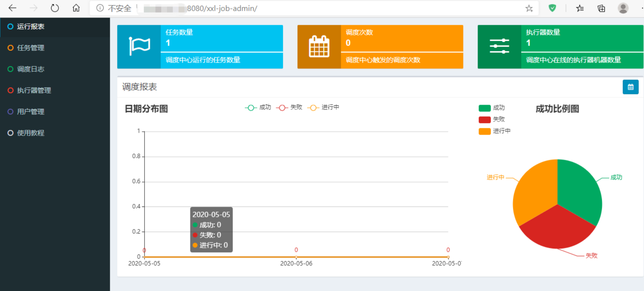The image size is (644, 291).
Task: Click the blue circle icon beside 运行报表
Action: tap(10, 27)
